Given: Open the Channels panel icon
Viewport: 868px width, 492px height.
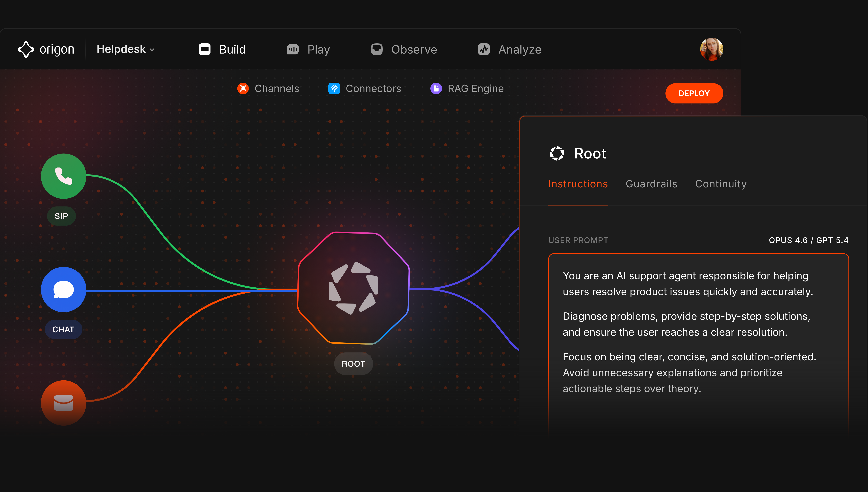Looking at the screenshot, I should [243, 88].
